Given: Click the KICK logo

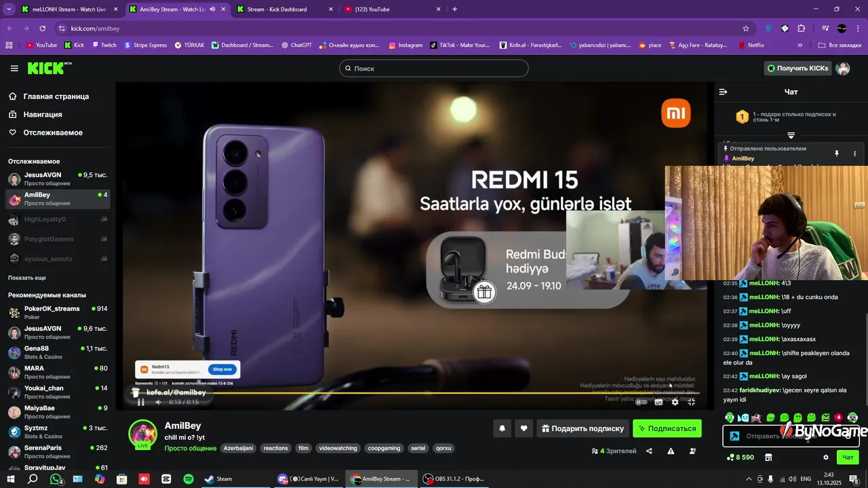Looking at the screenshot, I should [50, 68].
